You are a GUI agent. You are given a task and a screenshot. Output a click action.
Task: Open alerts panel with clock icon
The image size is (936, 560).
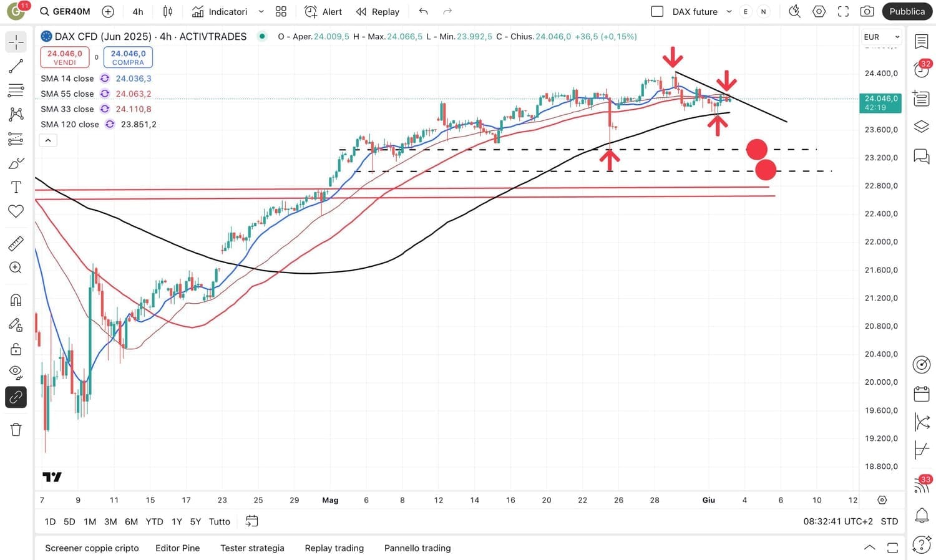922,69
